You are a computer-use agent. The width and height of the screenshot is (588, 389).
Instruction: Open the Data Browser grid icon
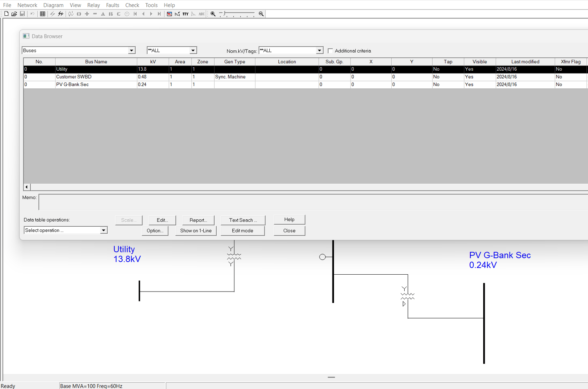click(x=42, y=14)
